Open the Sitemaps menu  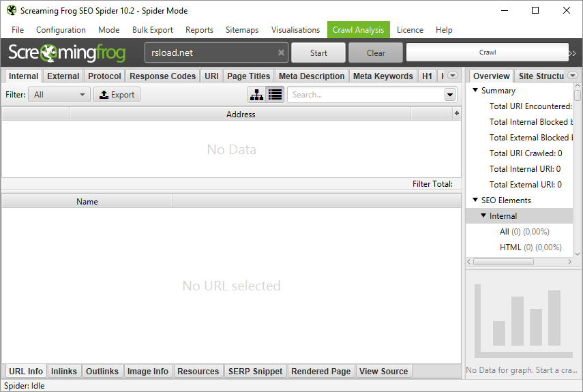241,30
